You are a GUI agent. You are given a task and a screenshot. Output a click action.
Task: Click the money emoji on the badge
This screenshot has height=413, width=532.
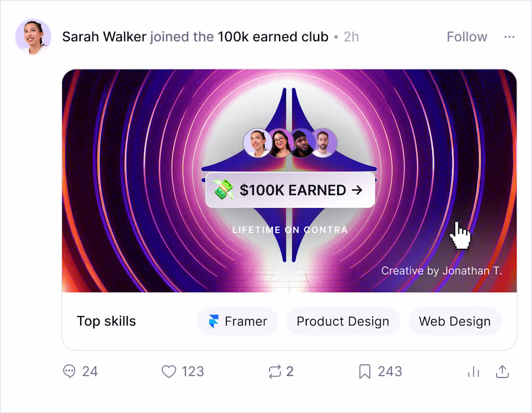(223, 189)
